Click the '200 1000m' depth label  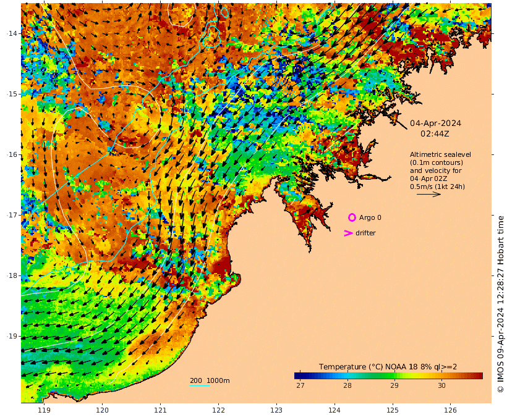210,380
